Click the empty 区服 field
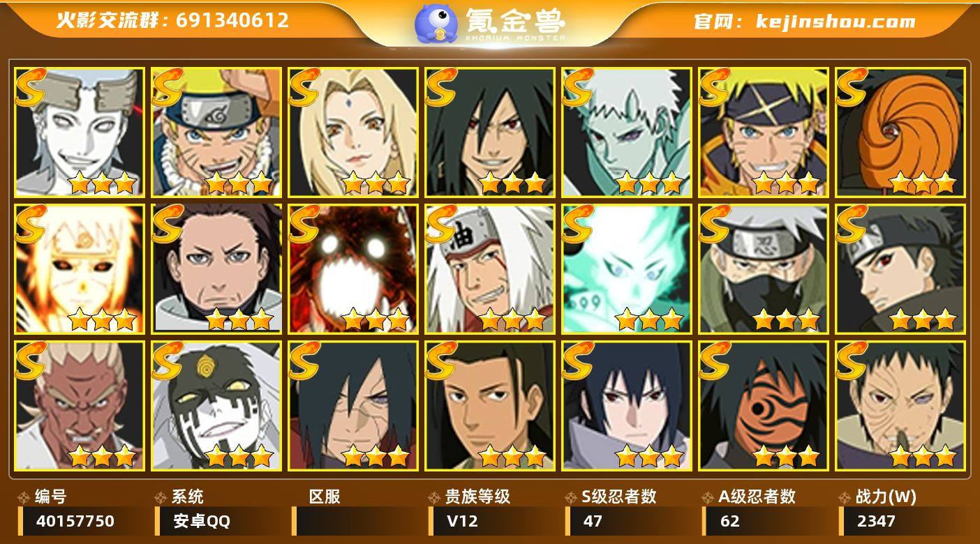 (x=354, y=521)
